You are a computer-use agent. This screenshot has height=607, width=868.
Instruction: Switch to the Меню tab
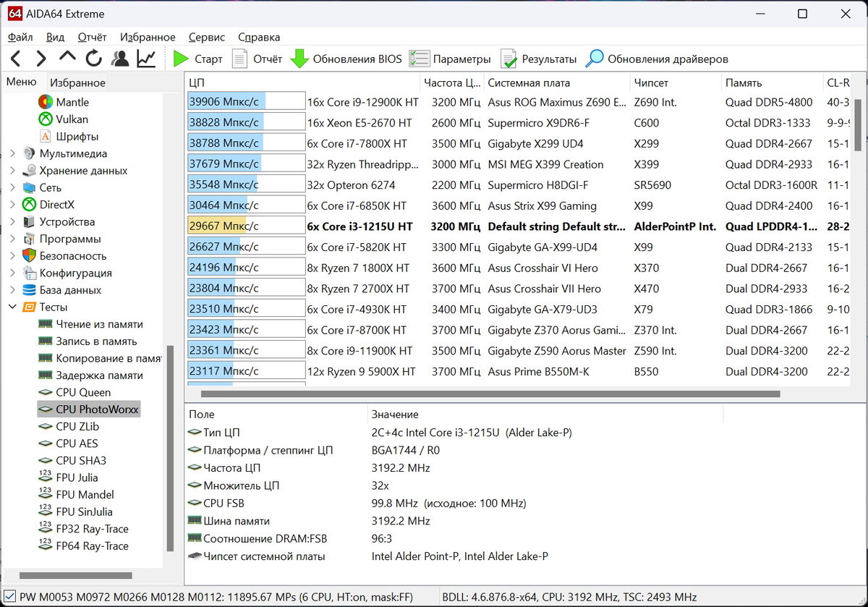point(22,82)
